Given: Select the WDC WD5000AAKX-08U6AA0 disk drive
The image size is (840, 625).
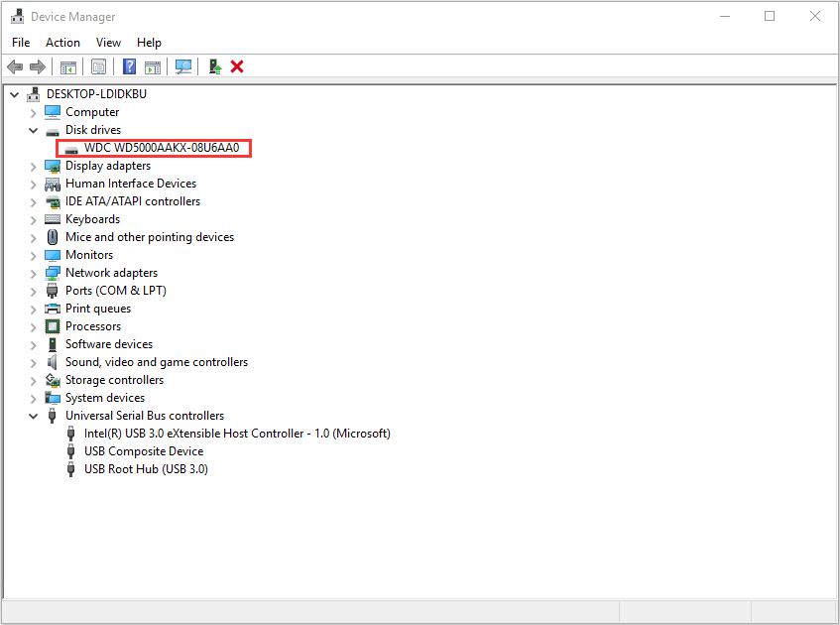Looking at the screenshot, I should tap(162, 148).
